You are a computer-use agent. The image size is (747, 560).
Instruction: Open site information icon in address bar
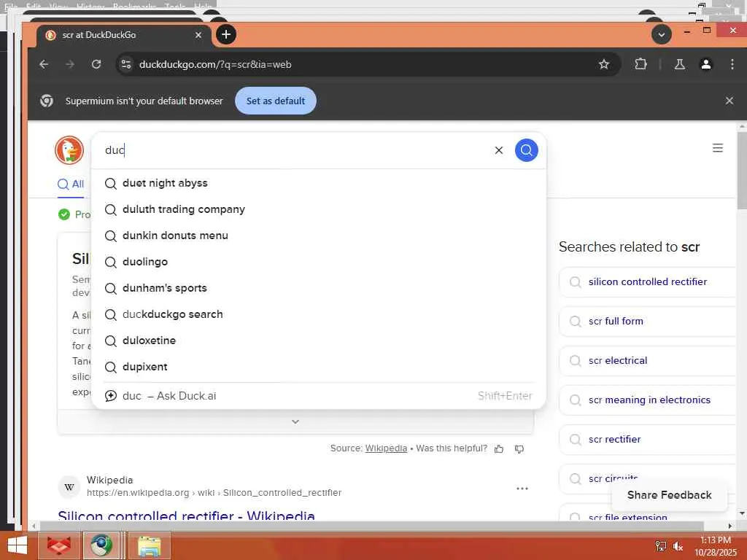[125, 64]
